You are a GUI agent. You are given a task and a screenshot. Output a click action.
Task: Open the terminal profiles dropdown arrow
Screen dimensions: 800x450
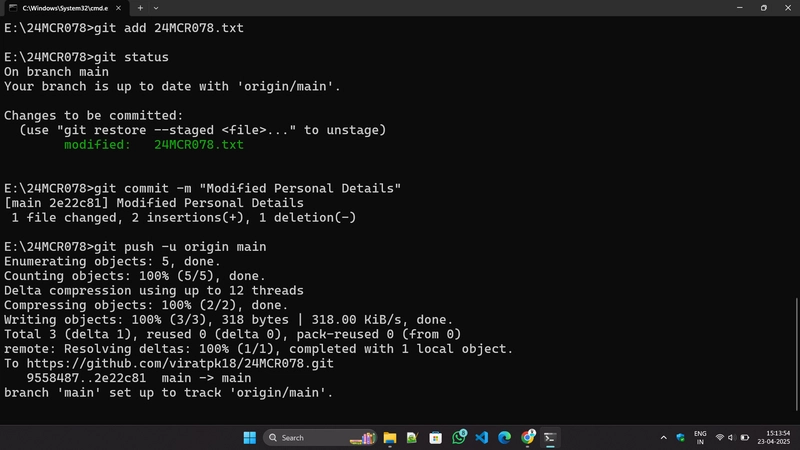tap(156, 8)
